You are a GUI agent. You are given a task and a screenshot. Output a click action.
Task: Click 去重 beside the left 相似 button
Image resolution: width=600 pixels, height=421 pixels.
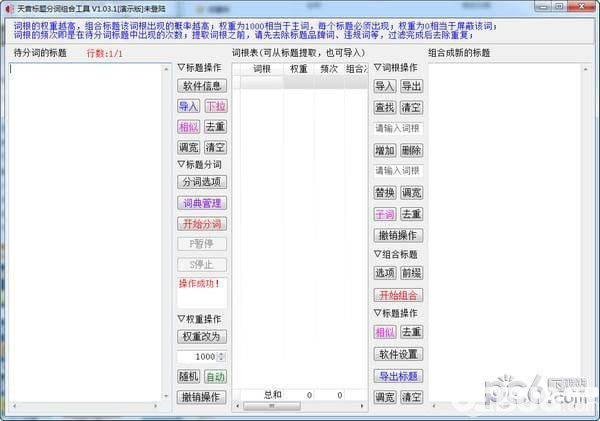coord(215,127)
